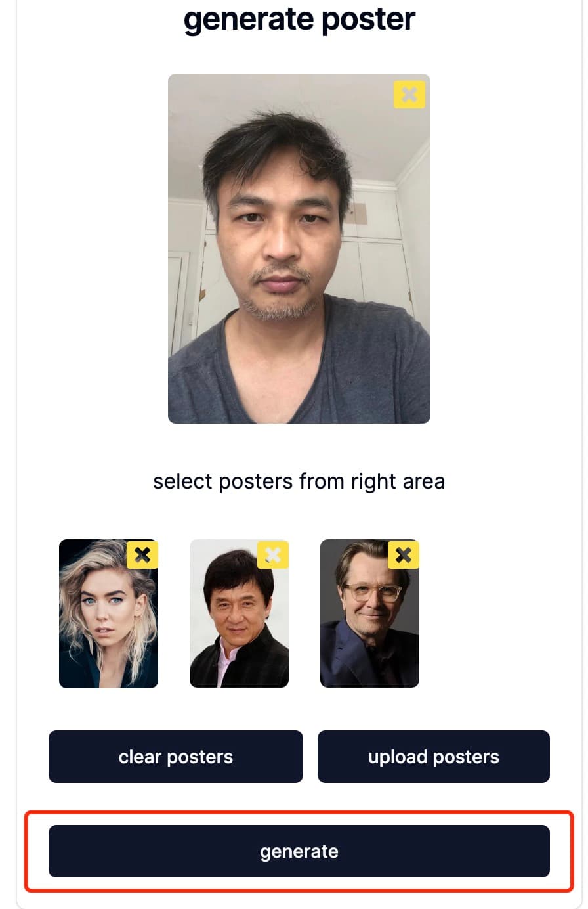Remove the blonde woman poster via X
This screenshot has height=909, width=588.
[x=142, y=555]
